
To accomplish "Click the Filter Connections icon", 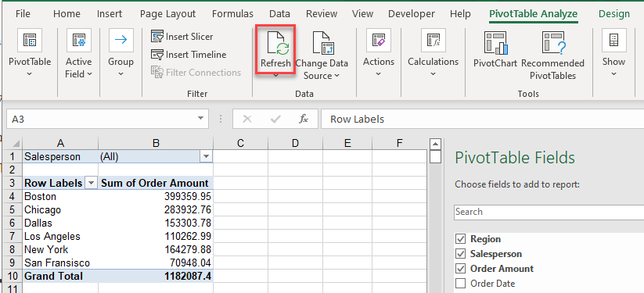I will 157,73.
